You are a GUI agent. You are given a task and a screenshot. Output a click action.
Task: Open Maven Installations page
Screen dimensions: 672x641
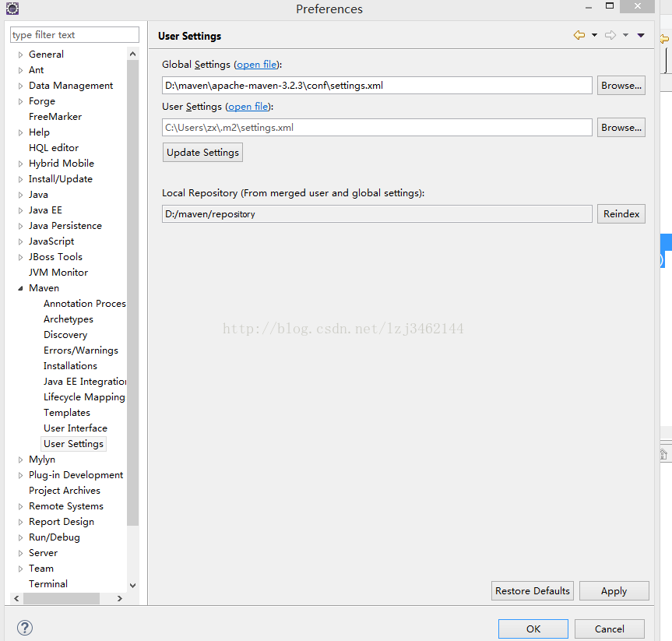coord(70,366)
